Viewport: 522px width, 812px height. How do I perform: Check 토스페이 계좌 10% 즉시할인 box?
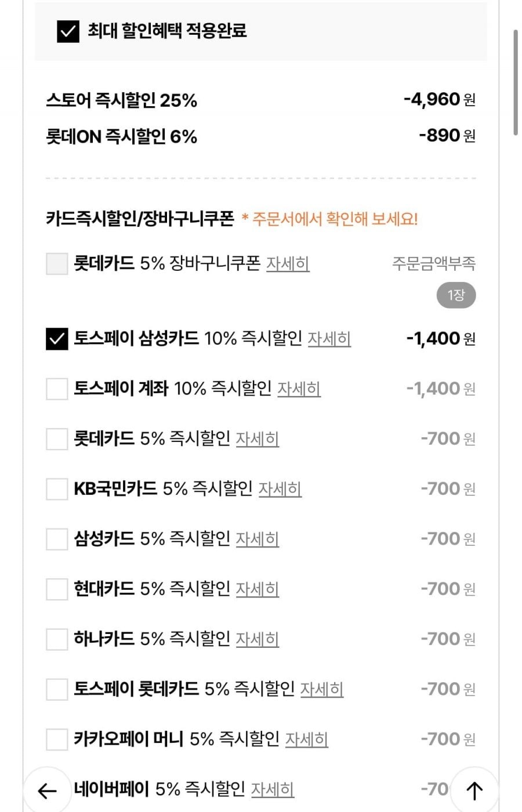[57, 389]
